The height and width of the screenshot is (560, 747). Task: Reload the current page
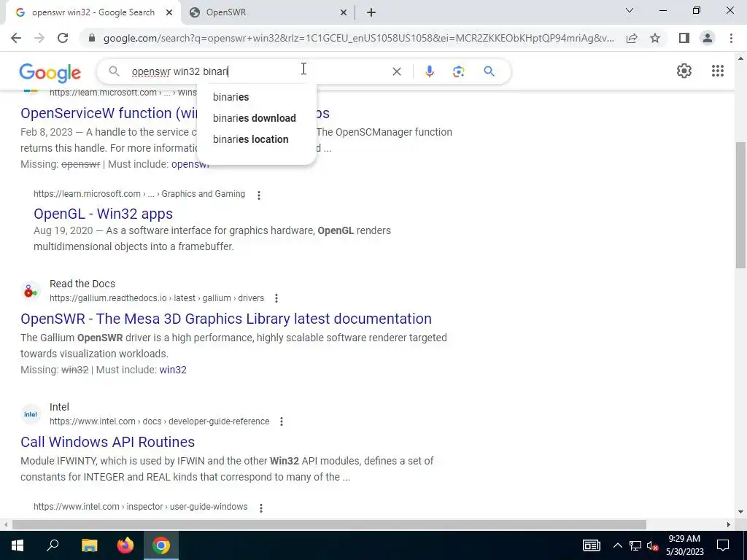coord(63,38)
